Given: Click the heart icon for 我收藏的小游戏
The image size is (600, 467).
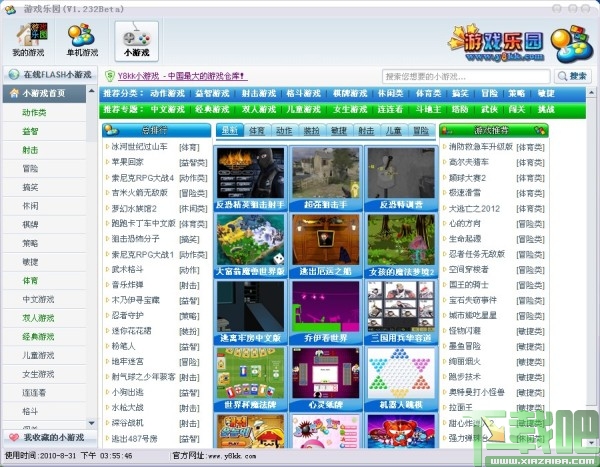Looking at the screenshot, I should [x=14, y=437].
